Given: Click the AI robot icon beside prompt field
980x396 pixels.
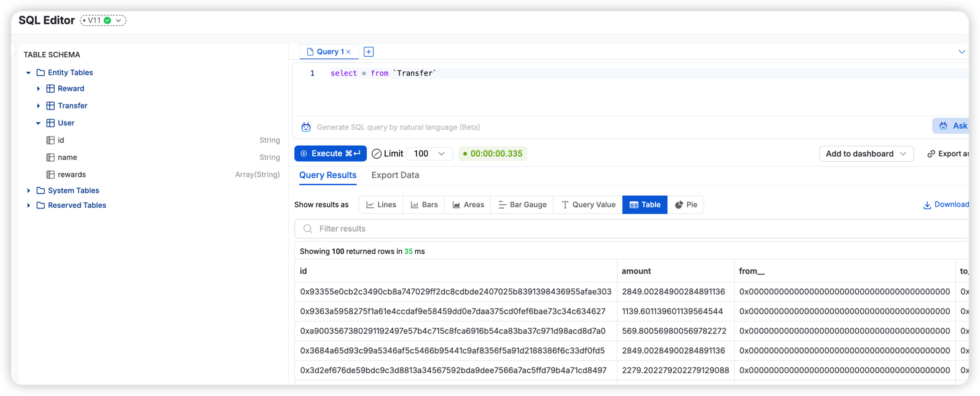Looking at the screenshot, I should tap(306, 127).
